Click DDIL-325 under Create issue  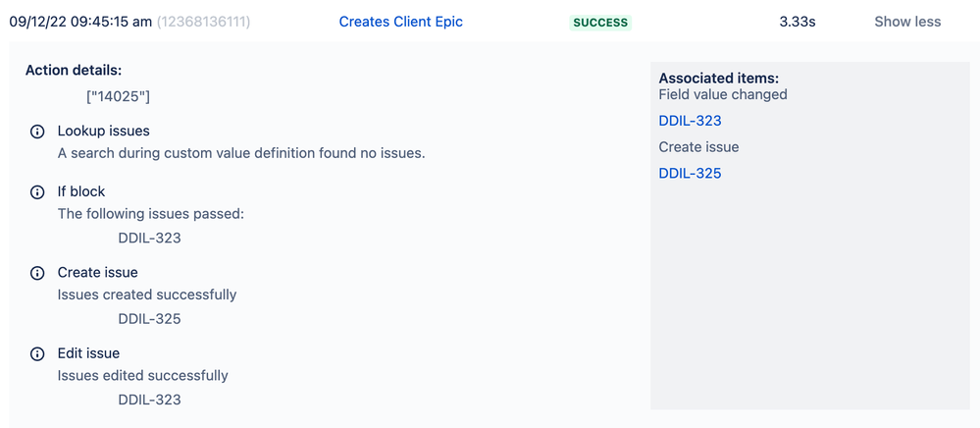(x=149, y=319)
